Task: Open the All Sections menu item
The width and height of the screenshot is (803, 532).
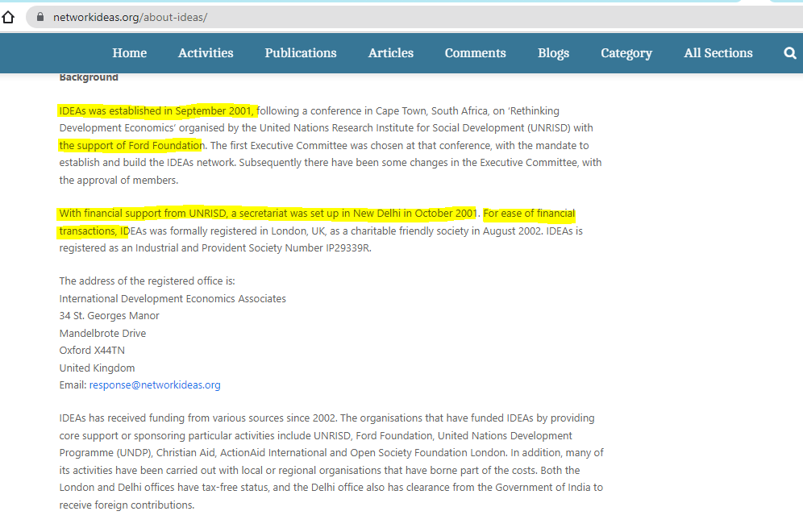Action: (718, 52)
